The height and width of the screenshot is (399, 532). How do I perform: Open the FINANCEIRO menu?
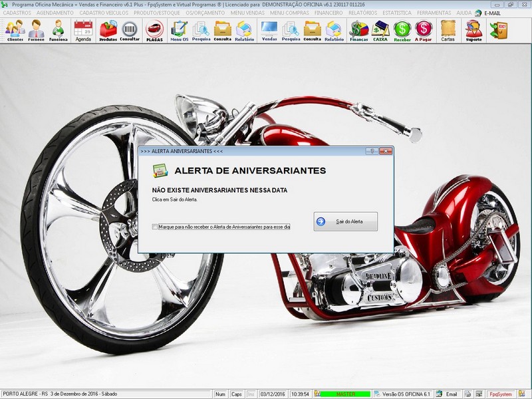(x=329, y=13)
